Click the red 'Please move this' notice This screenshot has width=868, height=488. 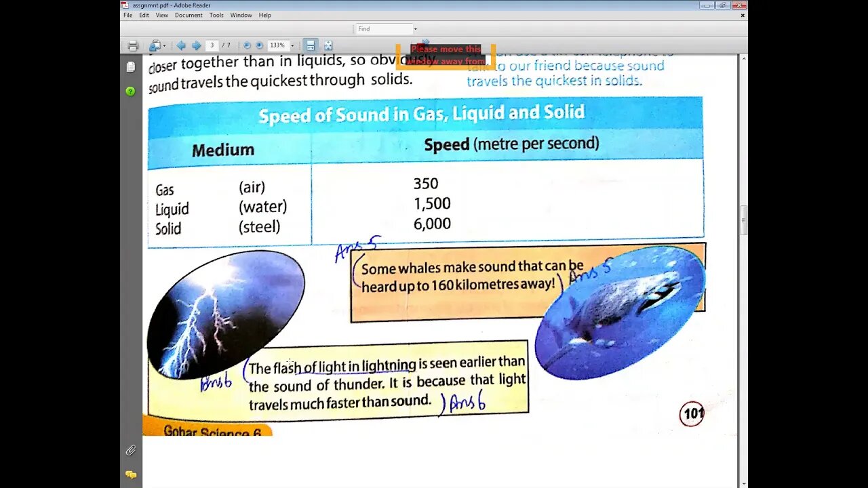point(446,49)
